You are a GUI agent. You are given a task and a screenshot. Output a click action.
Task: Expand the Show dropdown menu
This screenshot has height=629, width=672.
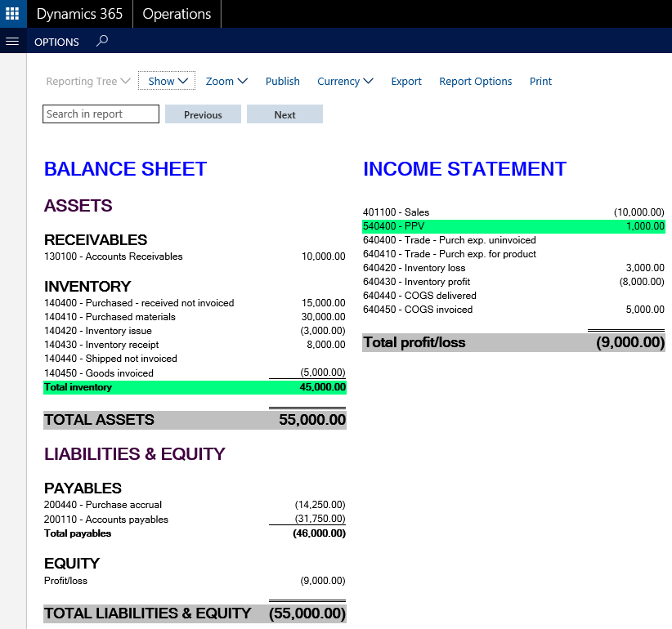point(167,81)
